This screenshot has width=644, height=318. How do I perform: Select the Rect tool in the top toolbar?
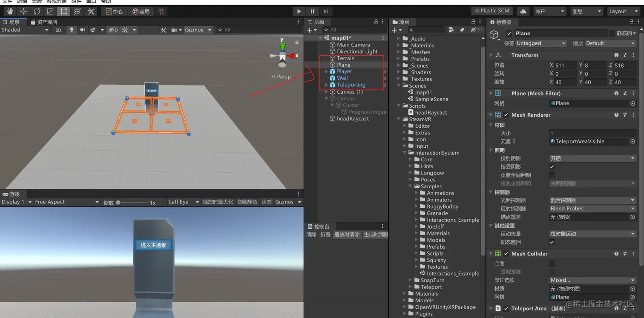click(x=63, y=11)
